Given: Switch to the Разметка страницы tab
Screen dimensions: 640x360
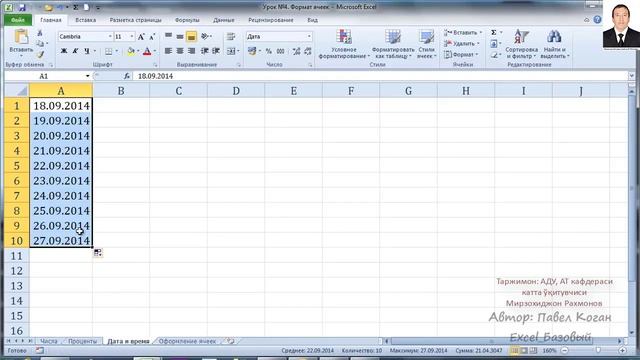Looking at the screenshot, I should coord(136,20).
